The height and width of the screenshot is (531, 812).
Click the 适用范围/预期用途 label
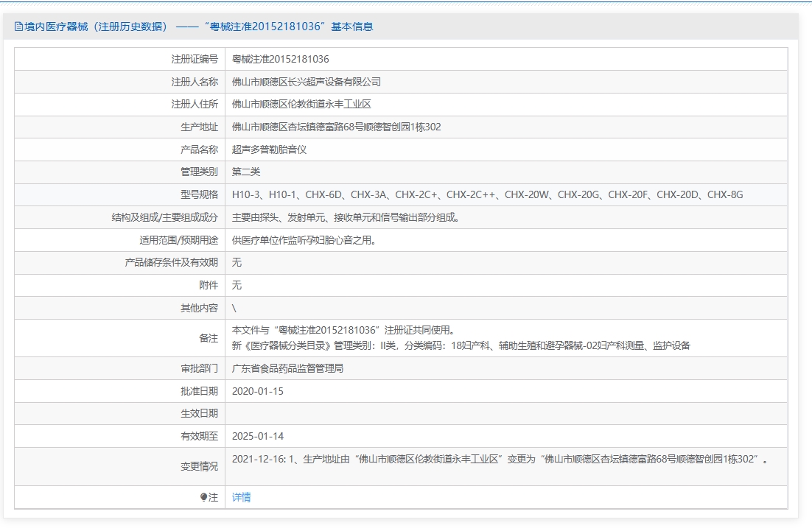pyautogui.click(x=178, y=240)
